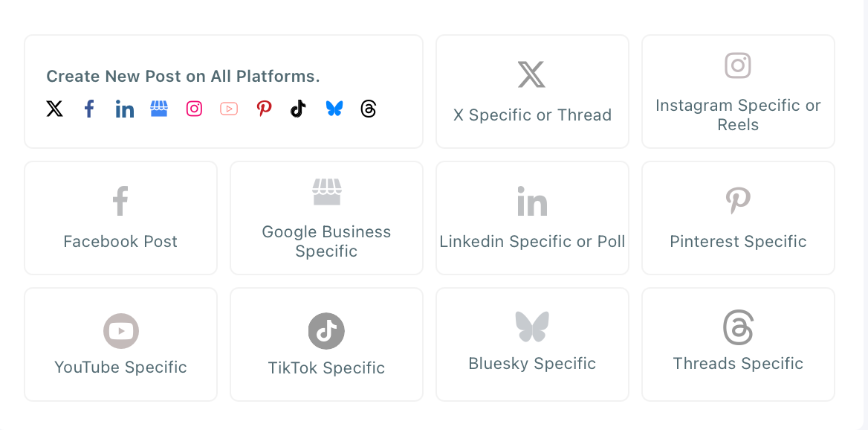Choose the Bluesky Specific card

[x=532, y=344]
